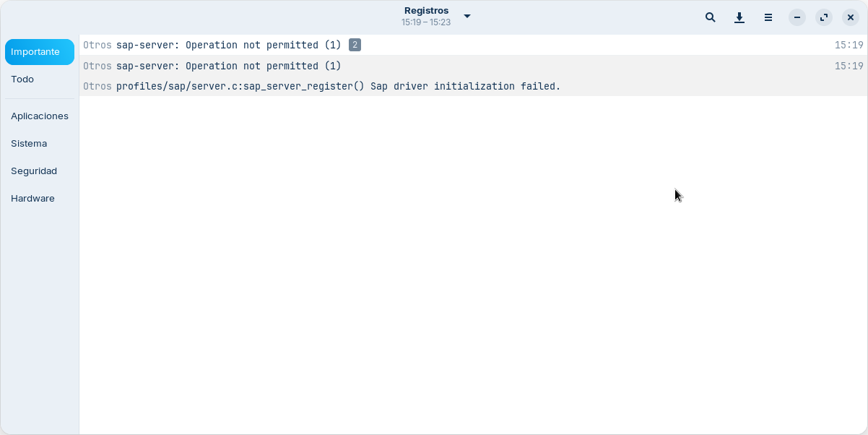
Task: Expand the dropdown arrow beside Registros title
Action: pyautogui.click(x=467, y=16)
